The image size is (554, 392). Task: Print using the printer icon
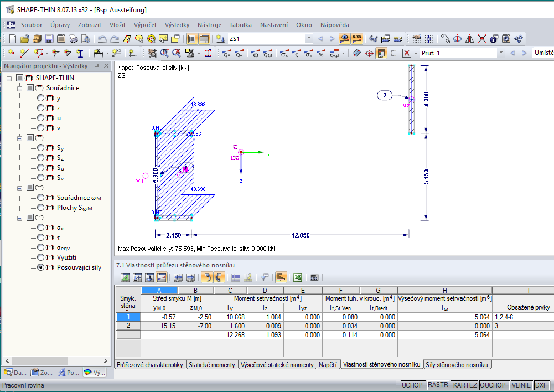click(74, 39)
